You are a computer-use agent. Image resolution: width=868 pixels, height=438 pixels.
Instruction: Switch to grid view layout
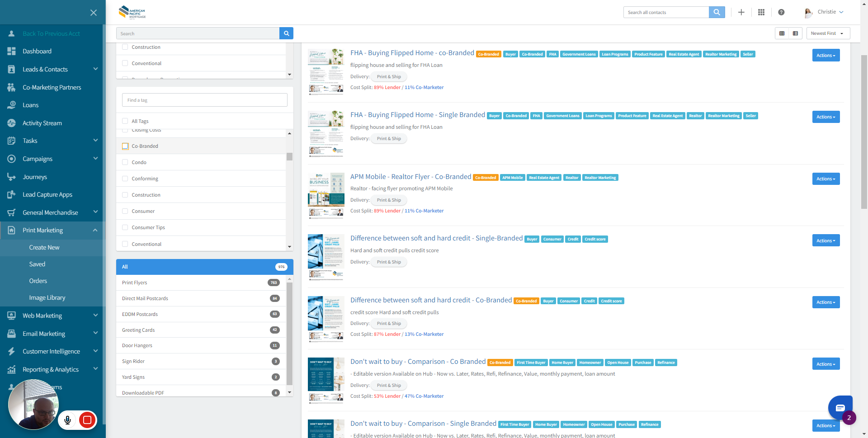pos(782,33)
